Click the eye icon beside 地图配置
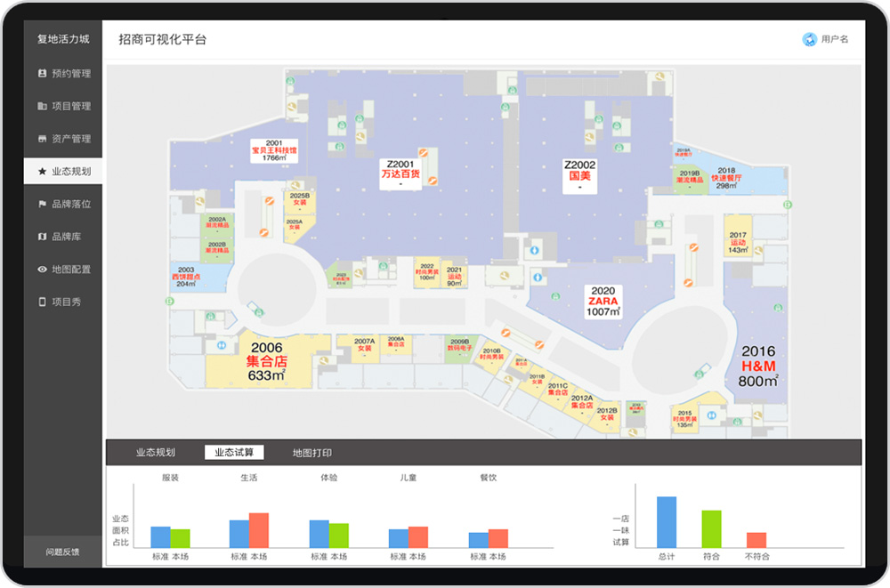The image size is (890, 588). tap(42, 270)
